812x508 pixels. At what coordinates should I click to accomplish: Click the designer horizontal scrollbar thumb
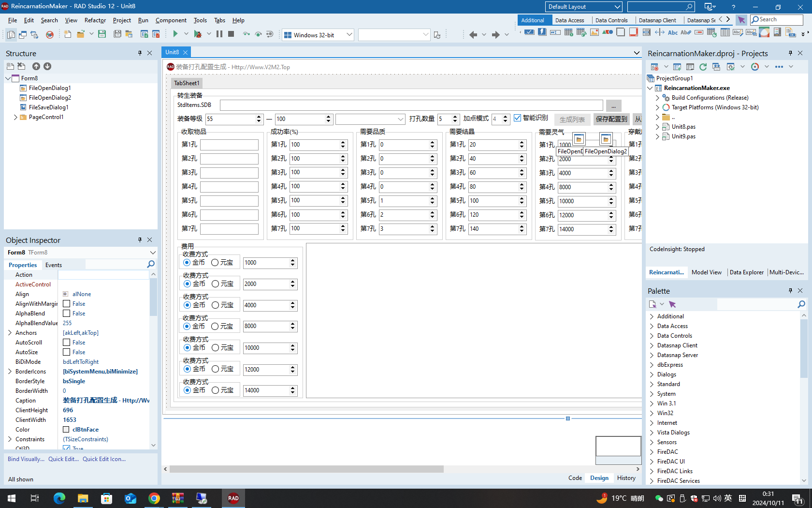tap(306, 469)
